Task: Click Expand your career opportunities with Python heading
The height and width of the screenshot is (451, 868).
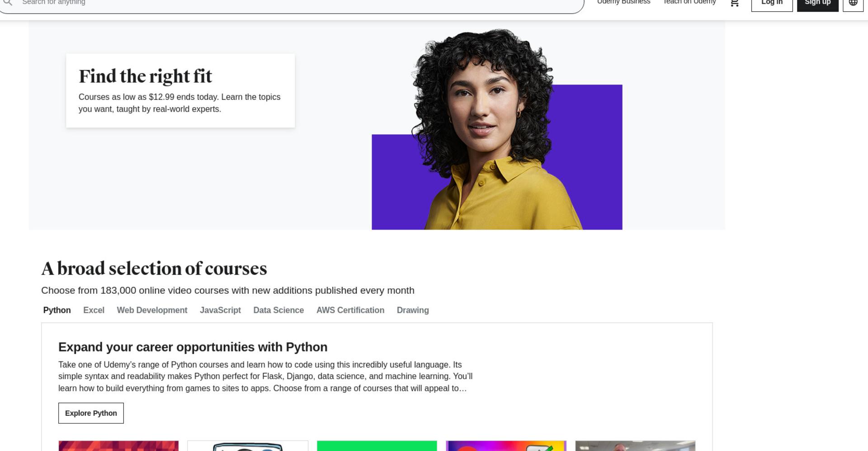Action: [x=193, y=347]
